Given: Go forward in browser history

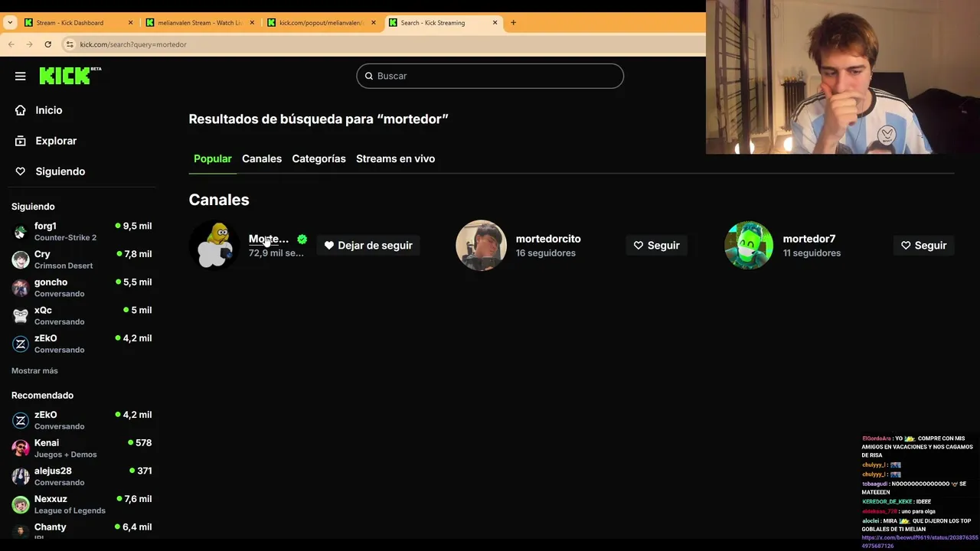Looking at the screenshot, I should (29, 44).
